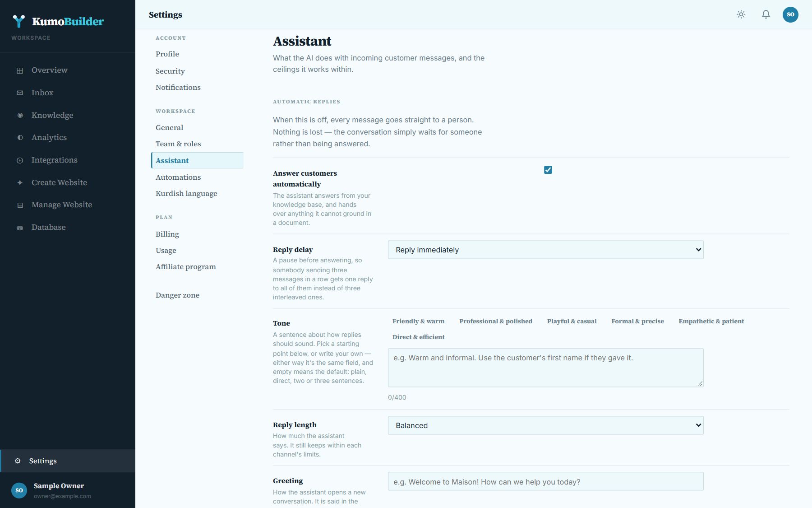Viewport: 812px width, 508px height.
Task: Open the Reply length dropdown
Action: (x=545, y=425)
